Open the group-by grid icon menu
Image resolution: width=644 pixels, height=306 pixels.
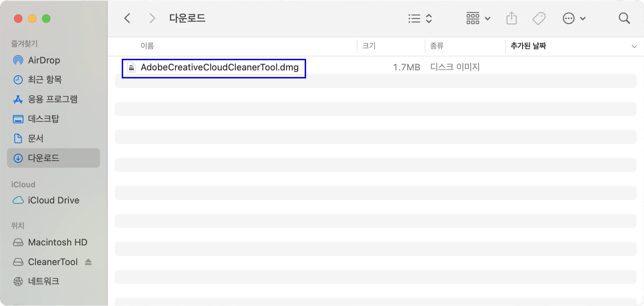click(478, 18)
